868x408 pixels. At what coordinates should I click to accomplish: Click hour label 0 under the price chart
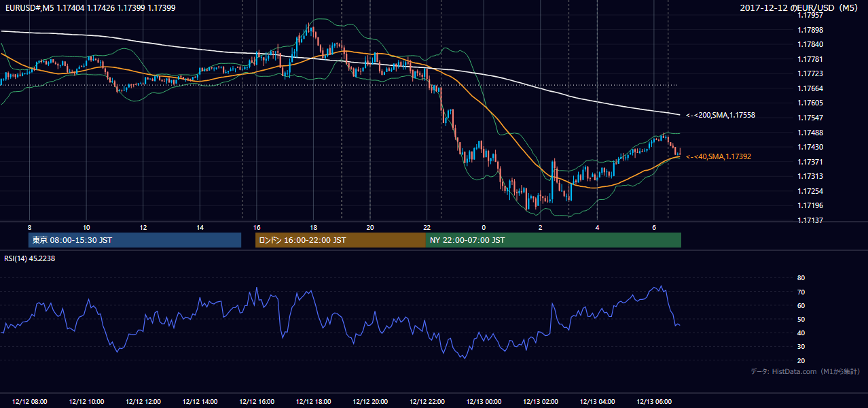click(484, 227)
